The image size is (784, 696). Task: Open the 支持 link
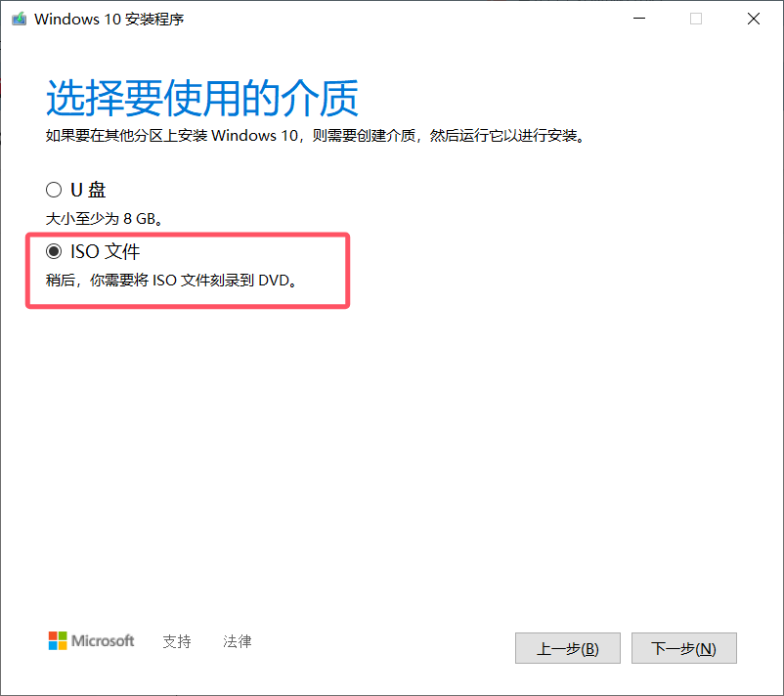pyautogui.click(x=177, y=641)
